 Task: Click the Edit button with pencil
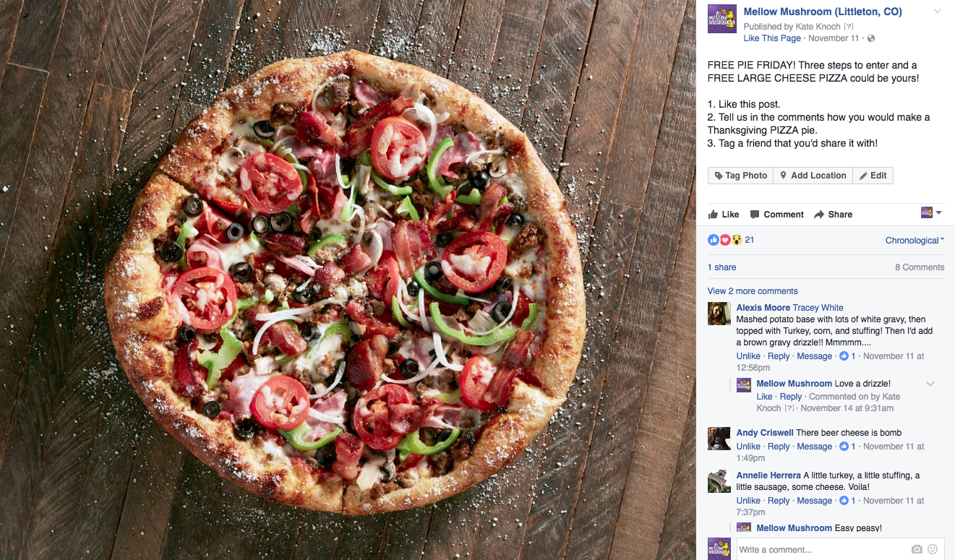click(873, 176)
